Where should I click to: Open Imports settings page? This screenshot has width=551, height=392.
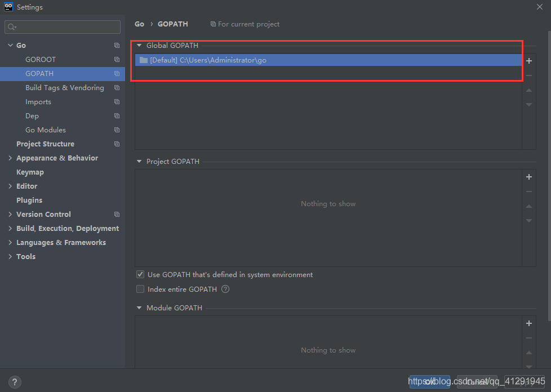point(38,102)
